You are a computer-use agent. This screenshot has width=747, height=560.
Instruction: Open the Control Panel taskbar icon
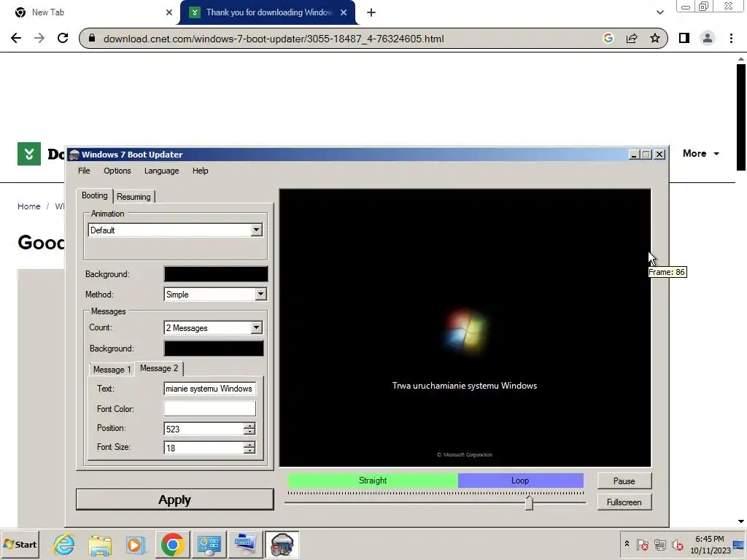(x=209, y=544)
